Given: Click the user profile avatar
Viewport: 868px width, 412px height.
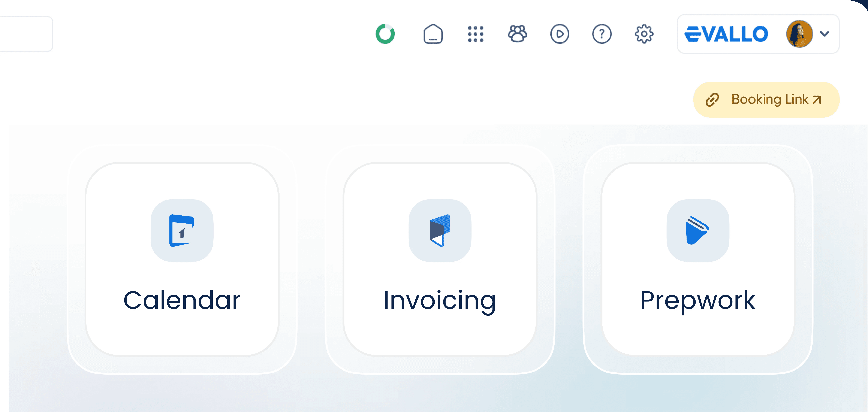Looking at the screenshot, I should (x=799, y=34).
